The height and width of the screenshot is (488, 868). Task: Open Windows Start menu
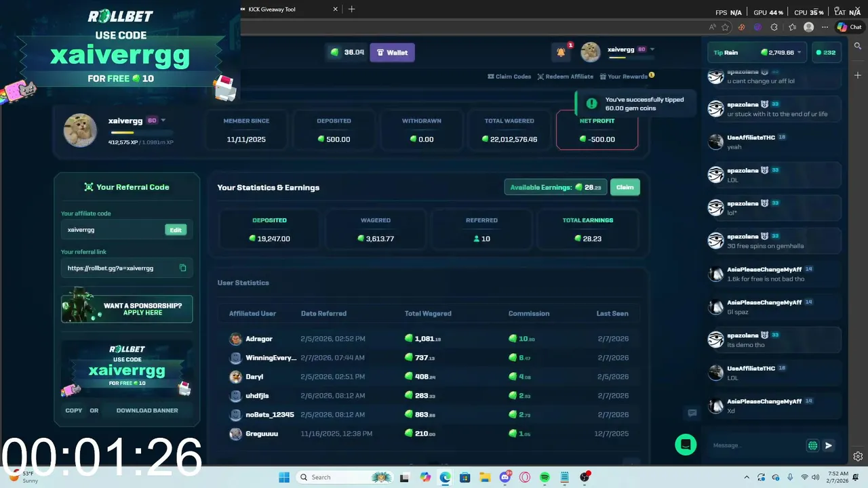[284, 477]
